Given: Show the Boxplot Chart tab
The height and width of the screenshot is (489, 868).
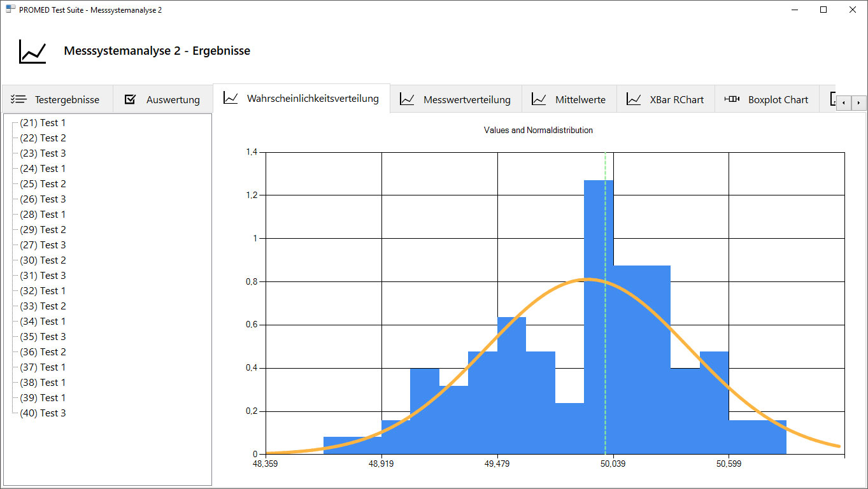Looking at the screenshot, I should (x=767, y=99).
